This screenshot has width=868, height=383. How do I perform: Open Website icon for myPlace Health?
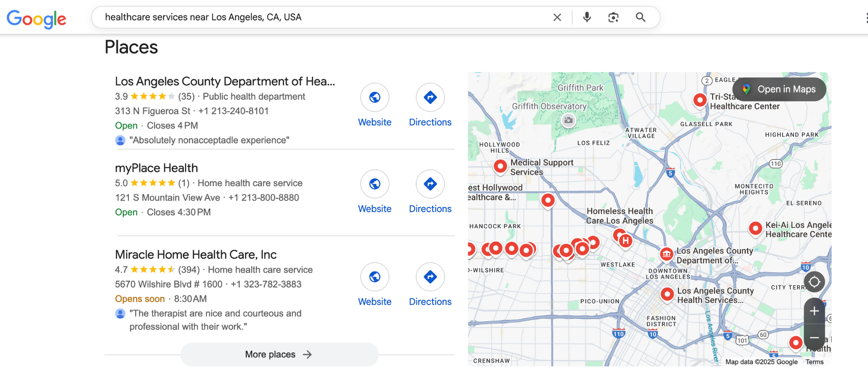pos(375,184)
